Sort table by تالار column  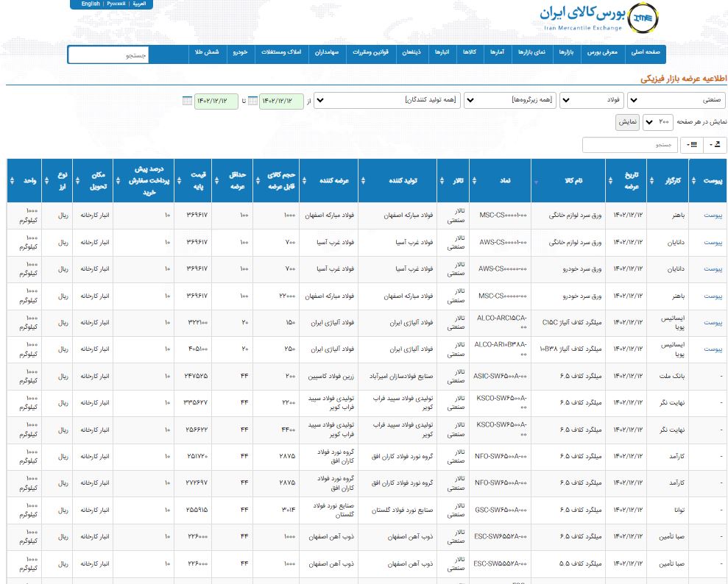tap(442, 180)
